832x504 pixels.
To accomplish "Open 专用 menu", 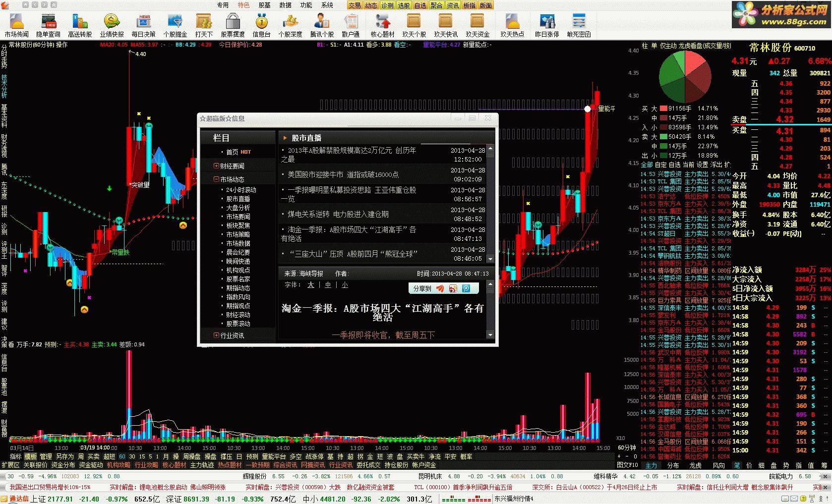I will pos(223,5).
